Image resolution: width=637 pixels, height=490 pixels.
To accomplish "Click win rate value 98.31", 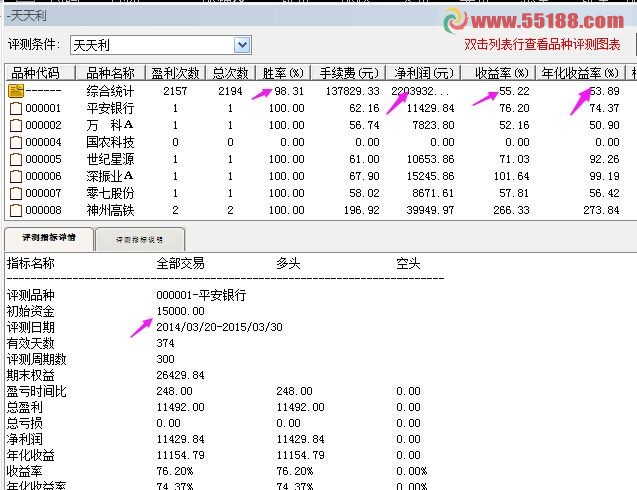I will point(289,91).
